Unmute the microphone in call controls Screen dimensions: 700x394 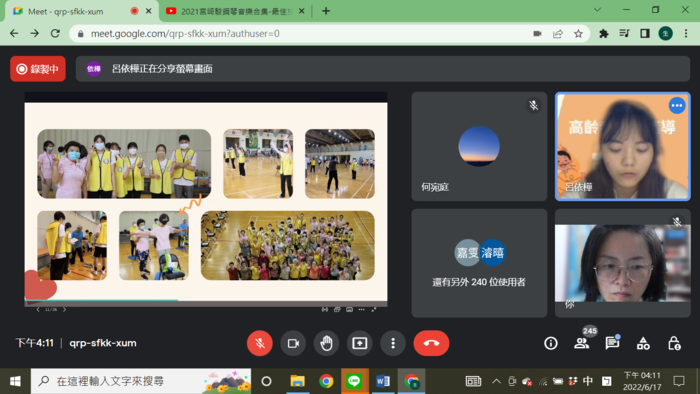click(x=260, y=343)
